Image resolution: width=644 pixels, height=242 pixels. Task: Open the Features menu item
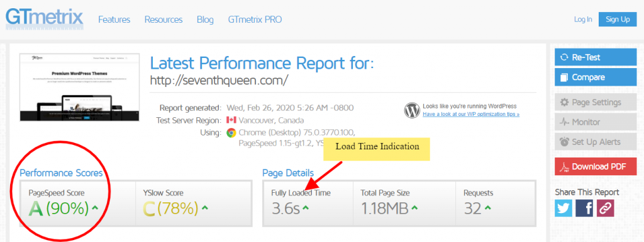[114, 20]
